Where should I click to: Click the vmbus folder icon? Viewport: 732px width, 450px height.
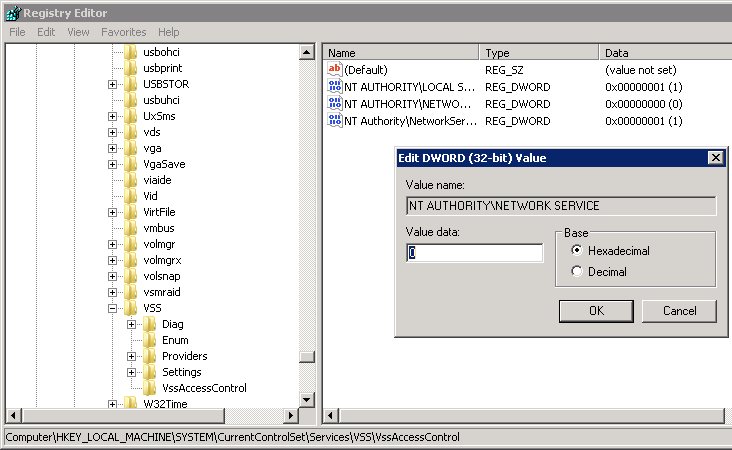click(x=130, y=228)
